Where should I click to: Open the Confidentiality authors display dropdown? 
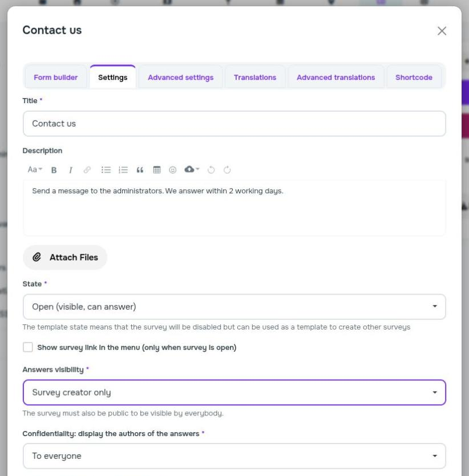coord(234,456)
